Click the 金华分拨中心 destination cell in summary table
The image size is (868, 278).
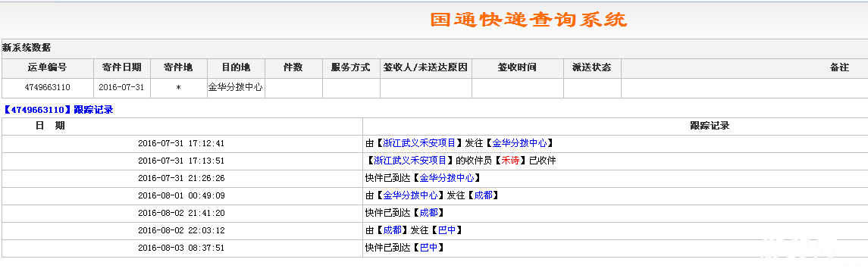(237, 88)
